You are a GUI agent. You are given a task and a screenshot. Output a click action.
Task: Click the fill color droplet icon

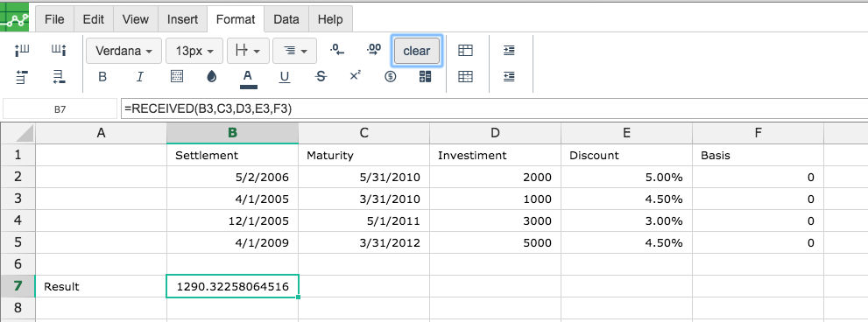click(211, 77)
